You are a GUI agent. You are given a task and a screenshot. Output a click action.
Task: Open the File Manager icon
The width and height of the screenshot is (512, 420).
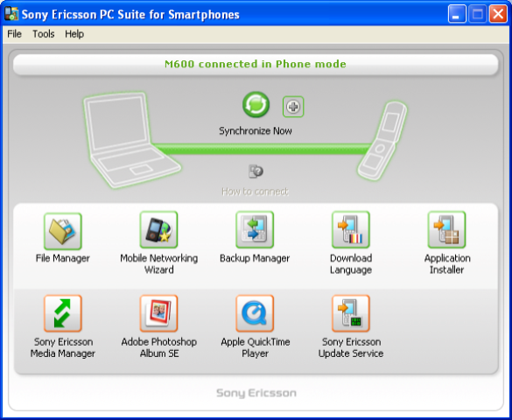click(63, 231)
